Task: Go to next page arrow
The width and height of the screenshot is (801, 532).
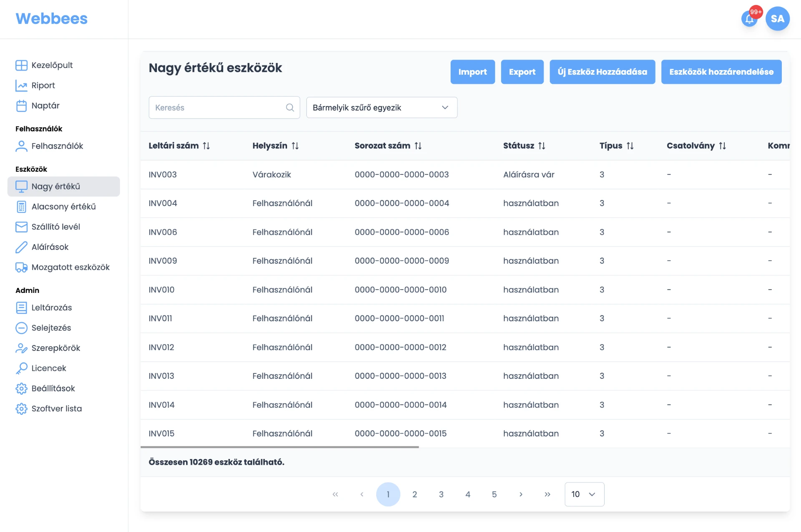Action: [521, 494]
